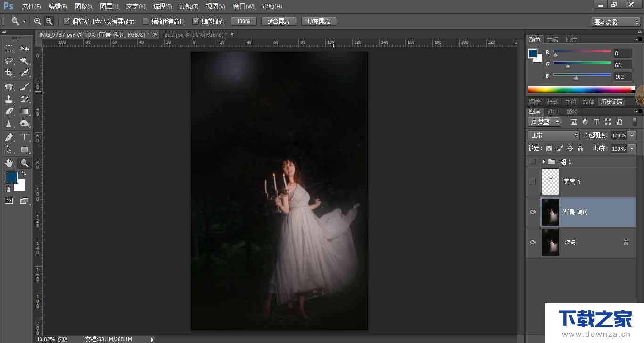Select the Crop tool
Image resolution: width=644 pixels, height=343 pixels.
[x=9, y=73]
